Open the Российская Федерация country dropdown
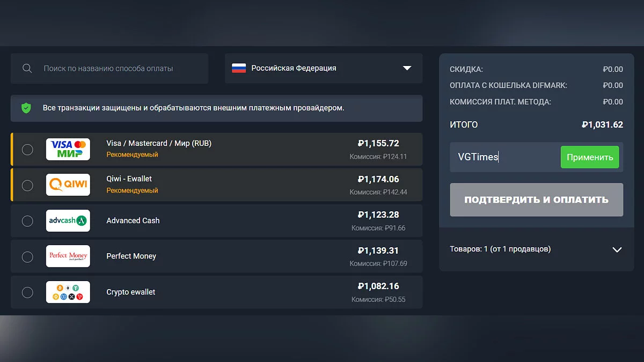Viewport: 644px width, 362px height. click(x=324, y=68)
